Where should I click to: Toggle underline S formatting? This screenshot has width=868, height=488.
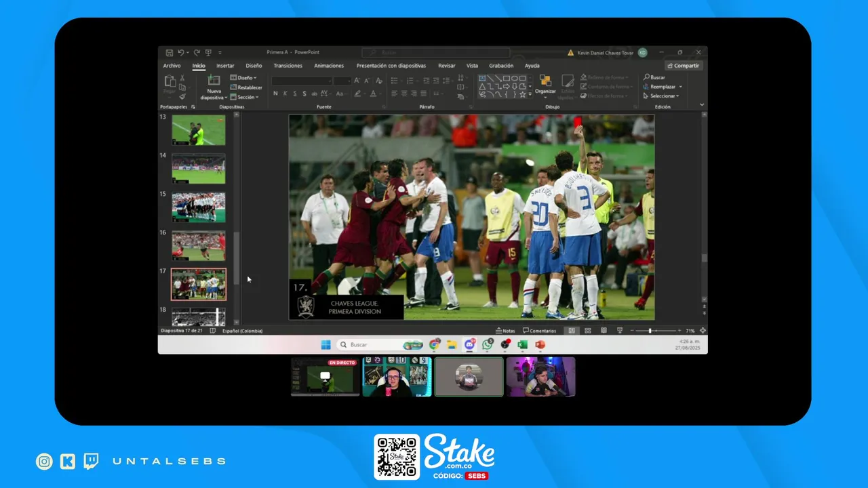[x=294, y=94]
